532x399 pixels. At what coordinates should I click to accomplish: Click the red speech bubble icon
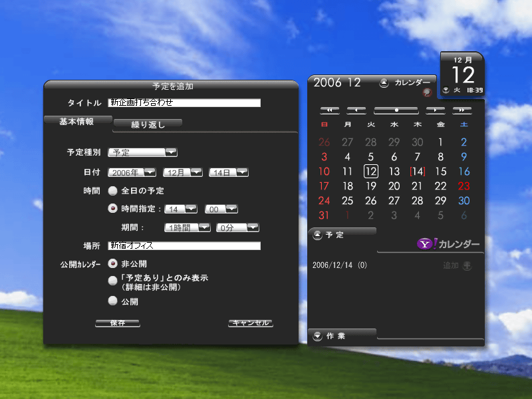click(427, 92)
